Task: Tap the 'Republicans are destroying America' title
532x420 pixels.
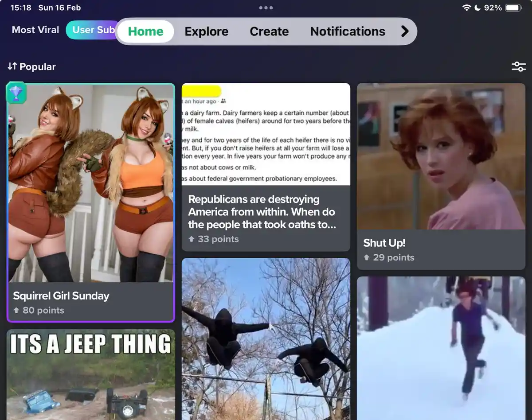Action: click(262, 212)
